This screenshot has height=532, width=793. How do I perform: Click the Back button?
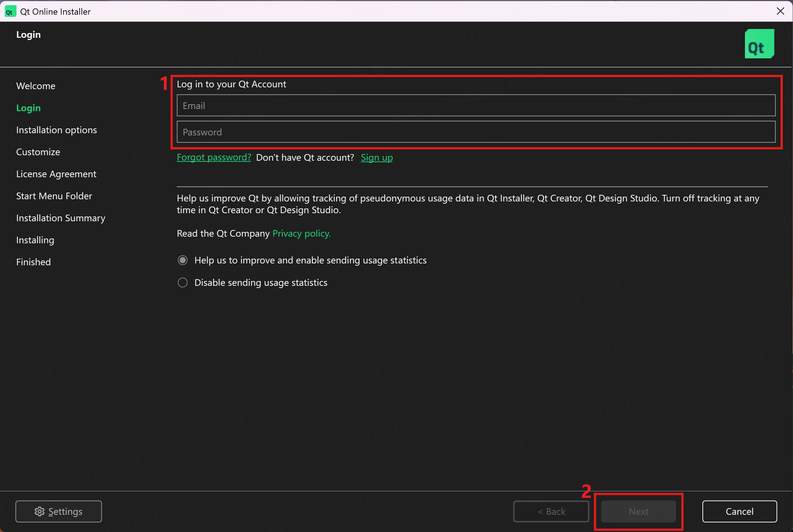pyautogui.click(x=551, y=511)
